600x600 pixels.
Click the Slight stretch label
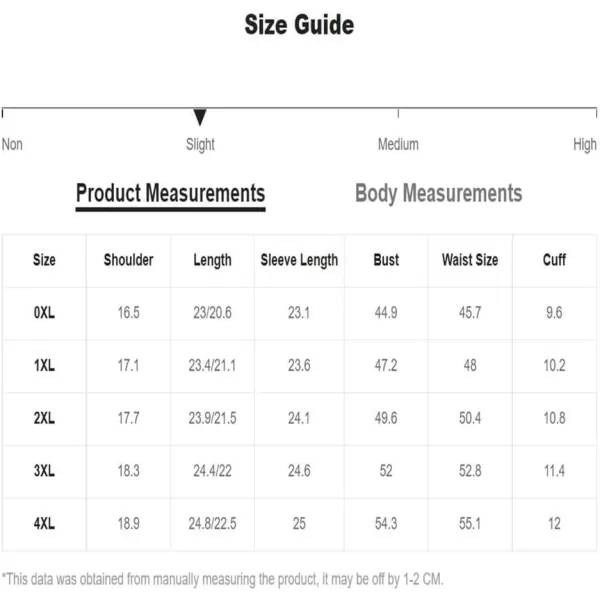pos(200,144)
